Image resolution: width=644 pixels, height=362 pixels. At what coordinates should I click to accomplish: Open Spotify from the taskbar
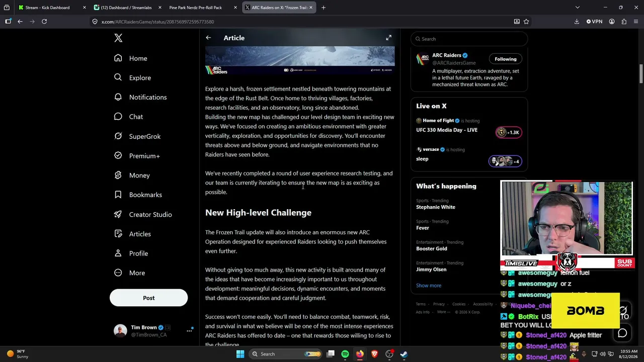pos(345,354)
